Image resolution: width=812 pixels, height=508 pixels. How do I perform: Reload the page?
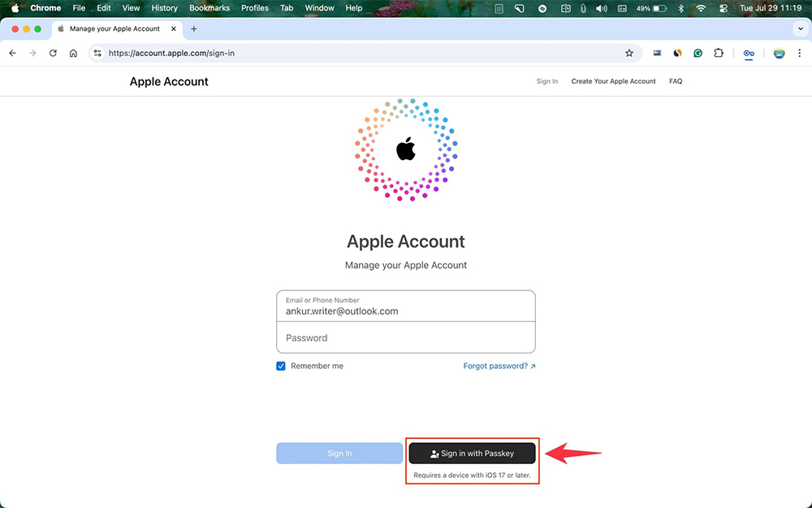[53, 53]
